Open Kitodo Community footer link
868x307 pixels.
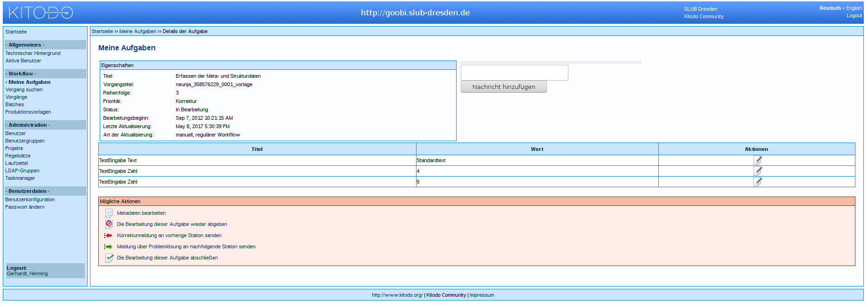click(x=446, y=295)
